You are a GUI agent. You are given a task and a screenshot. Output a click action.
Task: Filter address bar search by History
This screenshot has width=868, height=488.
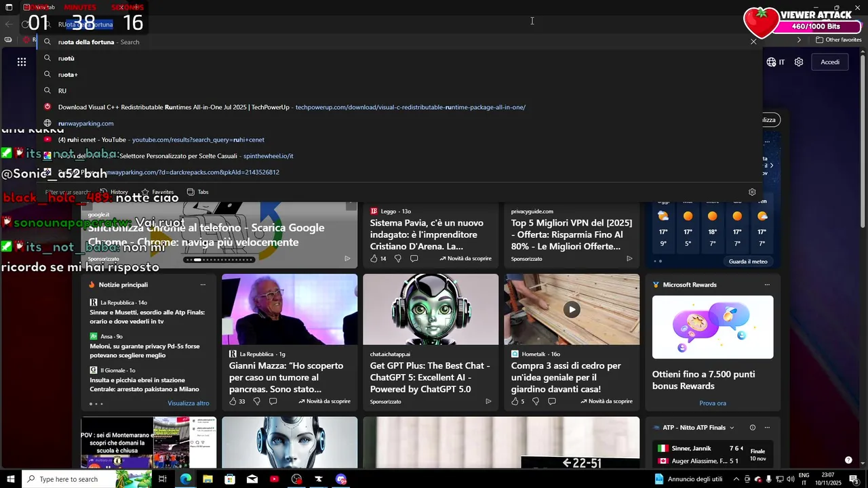point(114,192)
